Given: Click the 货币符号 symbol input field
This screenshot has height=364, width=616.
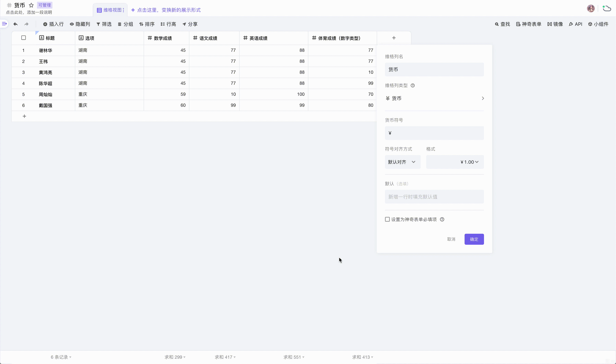Looking at the screenshot, I should (434, 133).
